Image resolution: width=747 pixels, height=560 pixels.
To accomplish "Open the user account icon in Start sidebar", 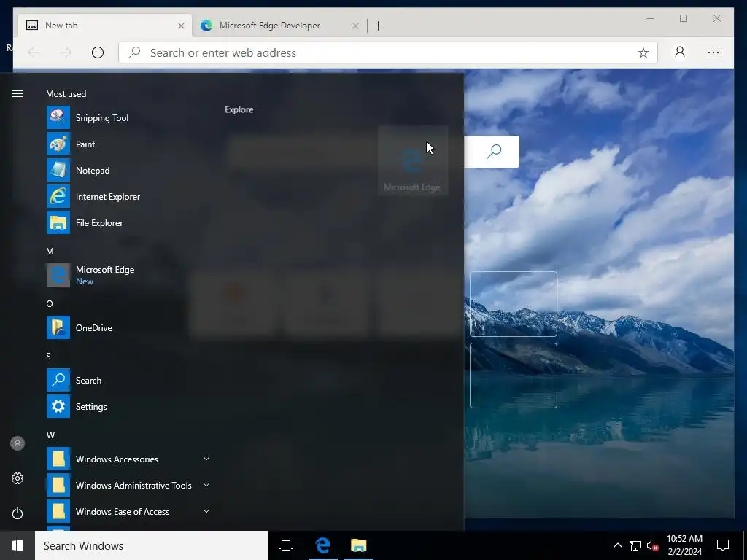I will tap(18, 443).
